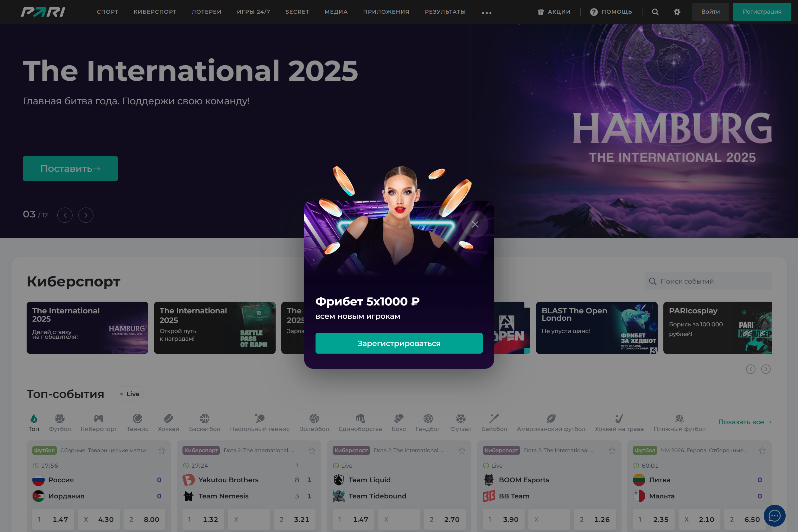Image resolution: width=798 pixels, height=532 pixels.
Task: Click the Поиск событий search field
Action: [x=708, y=281]
